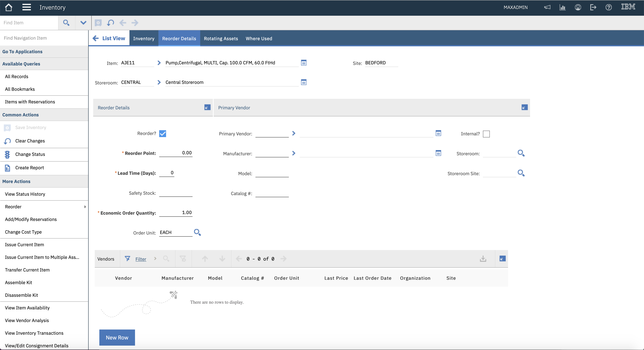Open the reports bar chart icon

click(562, 7)
